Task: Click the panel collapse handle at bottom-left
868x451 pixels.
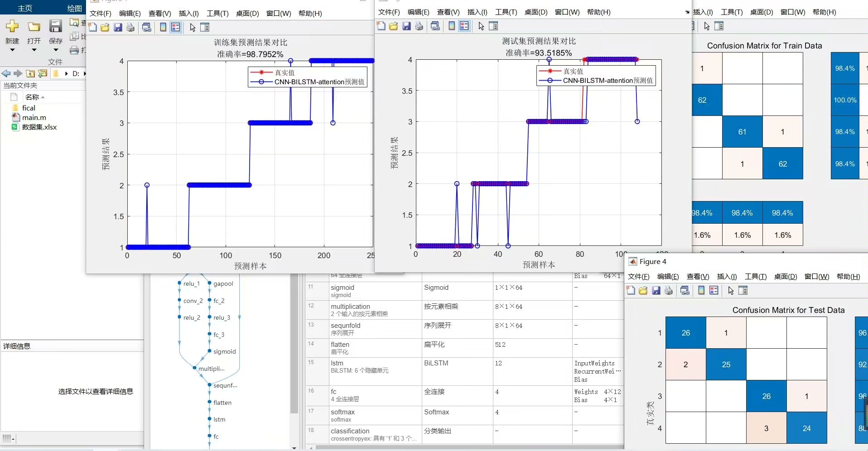Action: (x=9, y=438)
